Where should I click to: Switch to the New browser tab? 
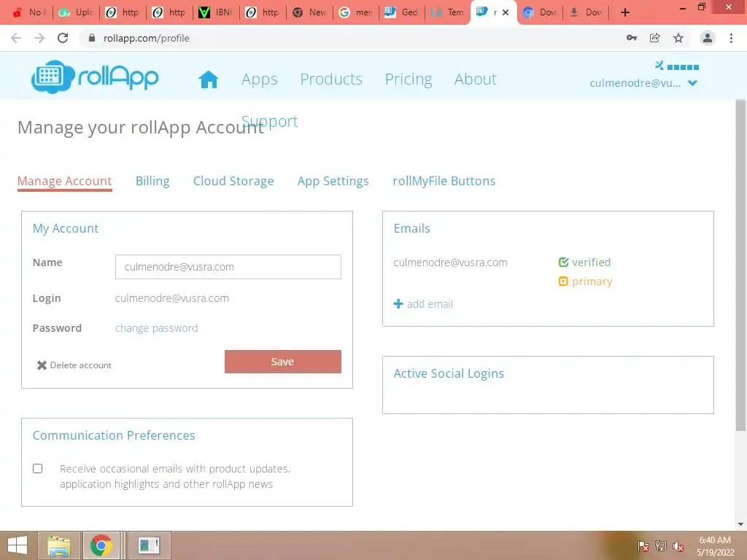click(309, 12)
